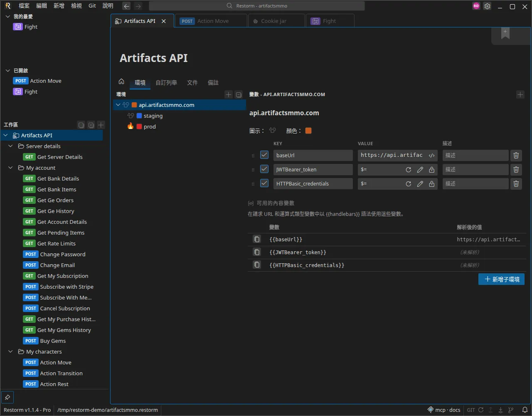The image size is (532, 416).
Task: Close the Artifacts API tab
Action: coord(164,21)
